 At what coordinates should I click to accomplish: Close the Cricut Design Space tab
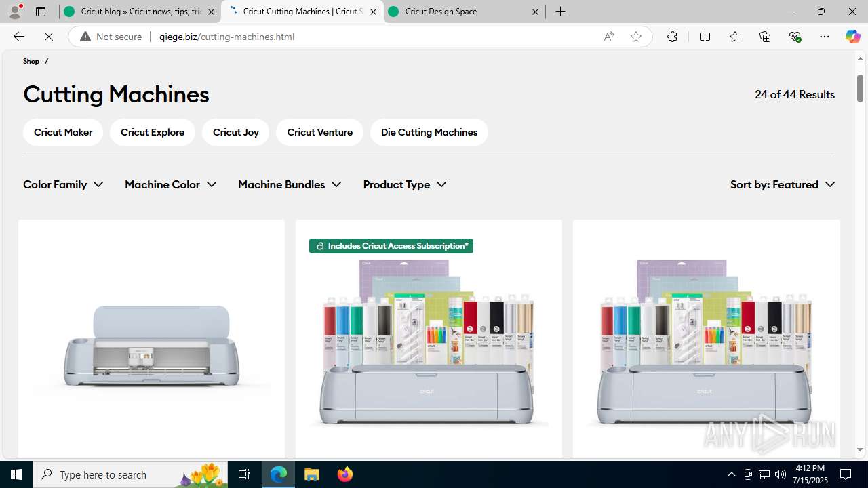535,12
